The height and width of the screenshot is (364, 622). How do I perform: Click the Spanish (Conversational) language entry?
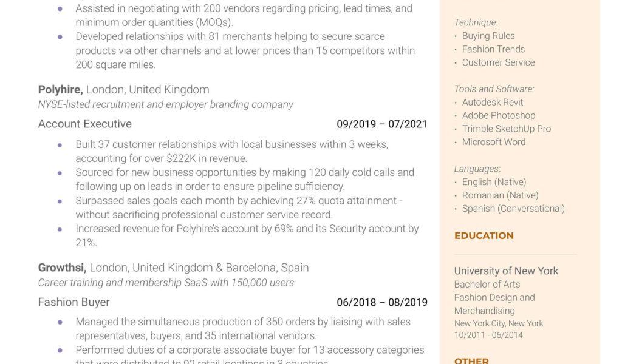(513, 209)
